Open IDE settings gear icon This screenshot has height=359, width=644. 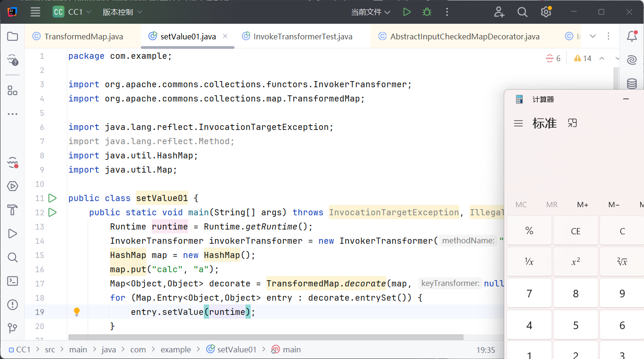[x=546, y=12]
